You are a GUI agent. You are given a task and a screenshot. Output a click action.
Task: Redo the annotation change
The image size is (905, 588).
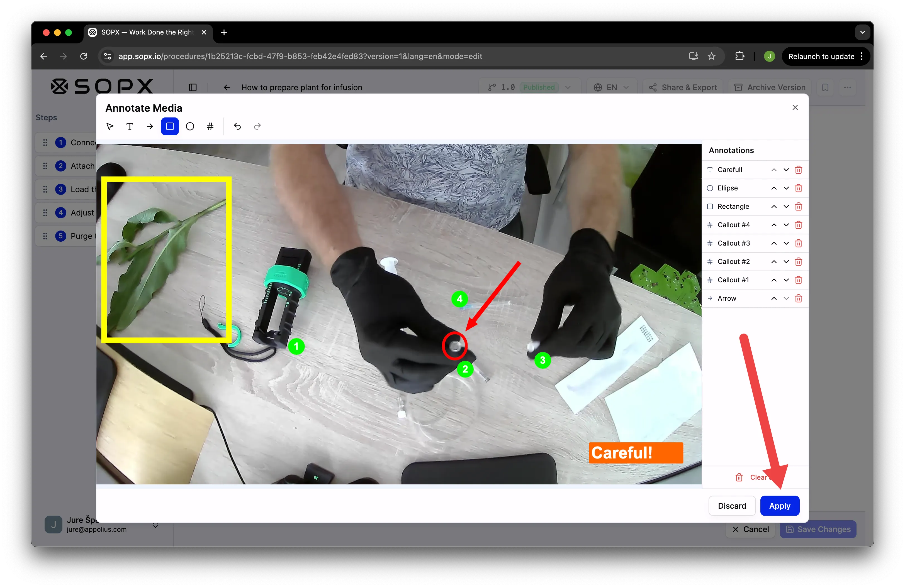click(x=257, y=126)
